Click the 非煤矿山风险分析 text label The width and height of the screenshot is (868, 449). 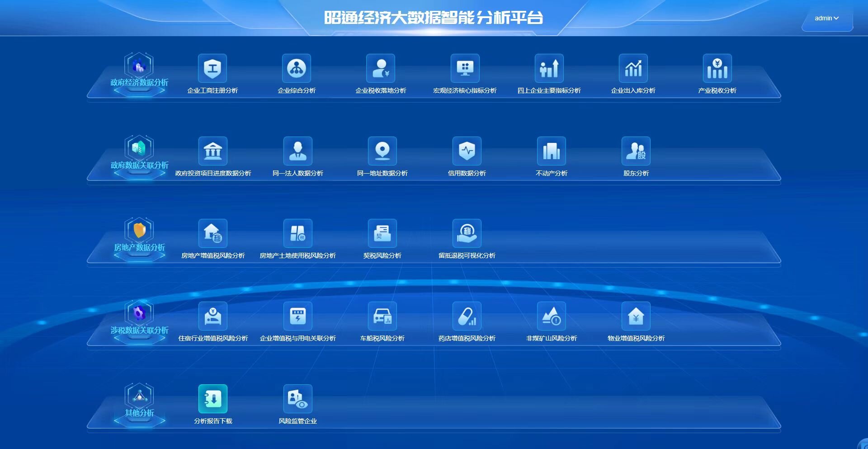tap(552, 338)
